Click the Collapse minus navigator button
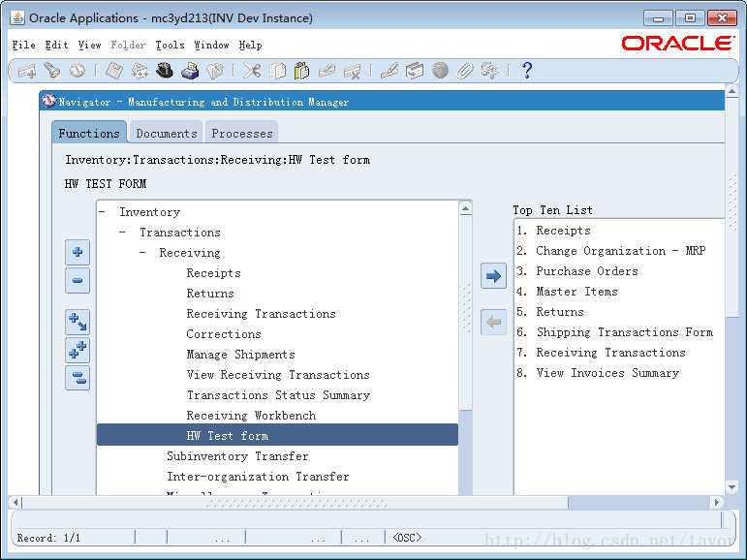Screen dimensions: 747x560 tap(78, 280)
